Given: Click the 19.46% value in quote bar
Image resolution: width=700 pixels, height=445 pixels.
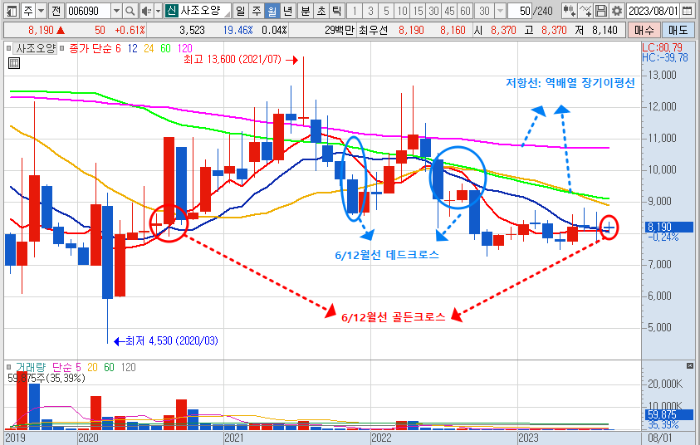Looking at the screenshot, I should (x=238, y=30).
